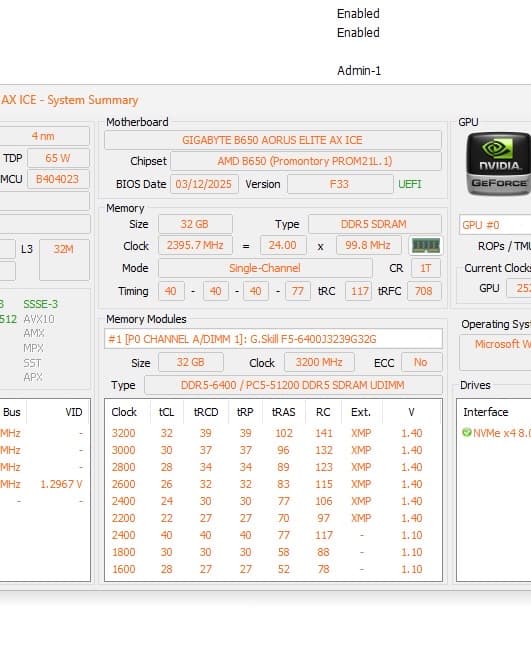Click the ECC value No
Viewport: 531px width, 663px height.
(x=421, y=362)
